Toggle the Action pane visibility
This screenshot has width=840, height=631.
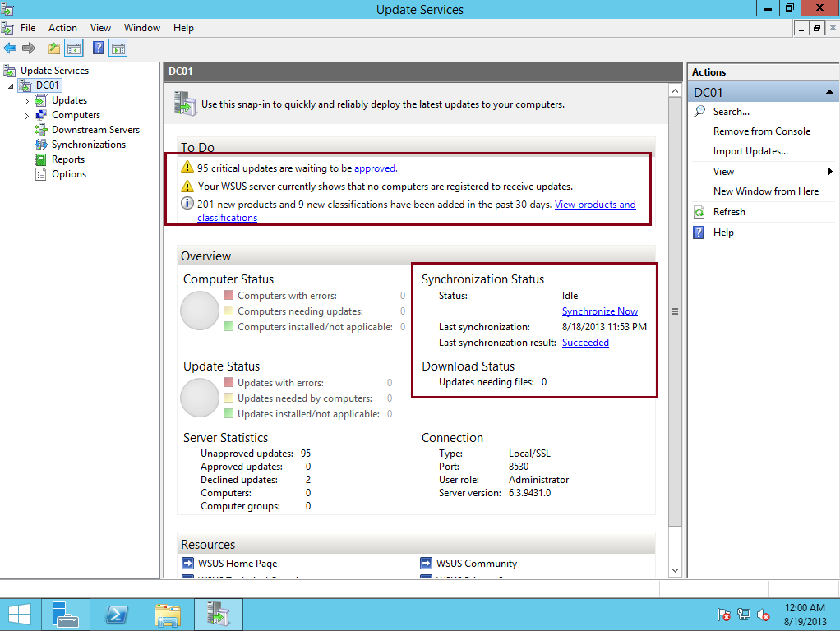[117, 48]
